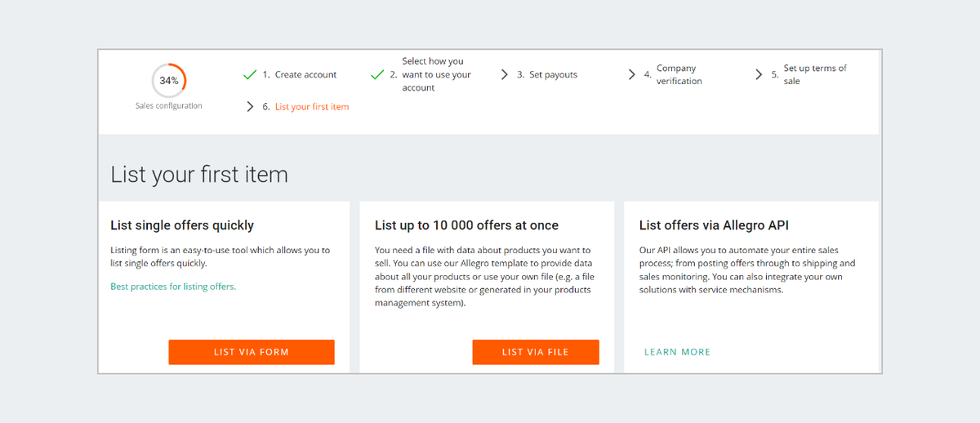
Task: Click the green checkmark beside step 2
Action: [x=377, y=75]
